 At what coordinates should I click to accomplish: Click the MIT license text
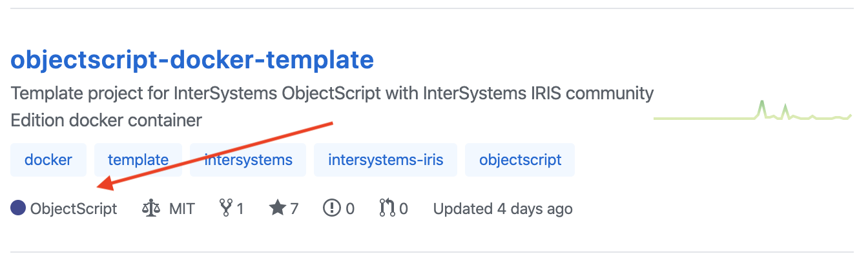181,209
